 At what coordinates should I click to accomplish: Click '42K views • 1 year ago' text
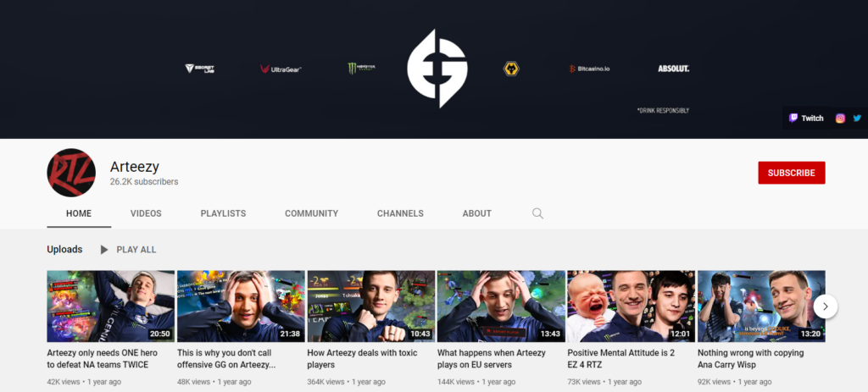[x=84, y=382]
